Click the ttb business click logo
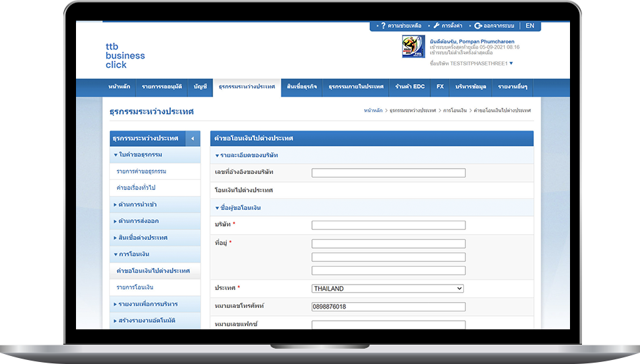 tap(125, 55)
